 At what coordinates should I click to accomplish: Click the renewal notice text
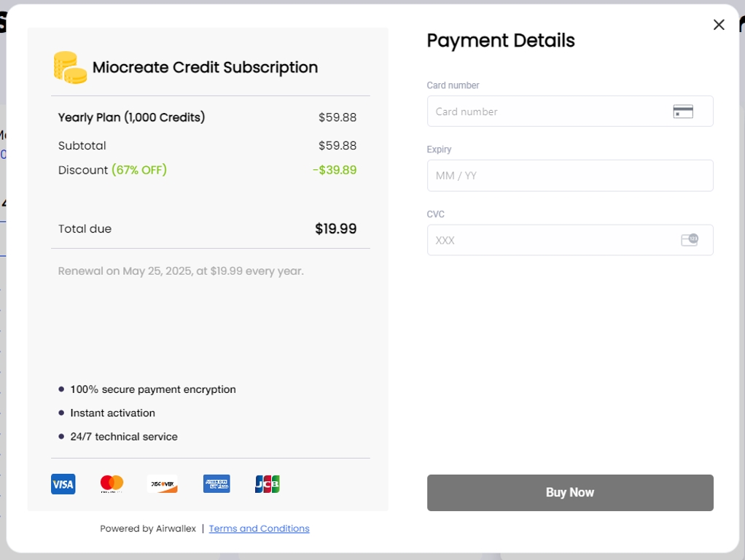point(181,271)
